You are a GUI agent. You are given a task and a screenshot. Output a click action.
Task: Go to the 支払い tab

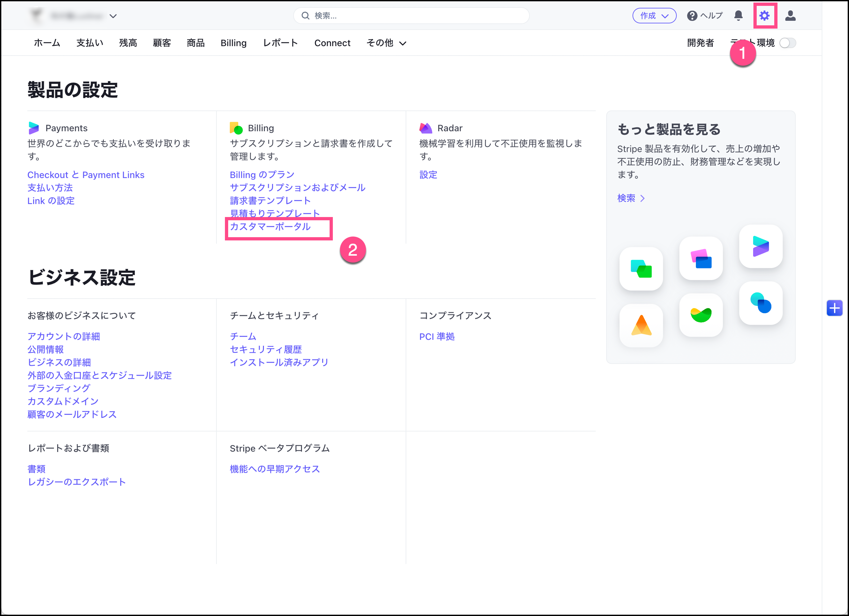point(89,43)
